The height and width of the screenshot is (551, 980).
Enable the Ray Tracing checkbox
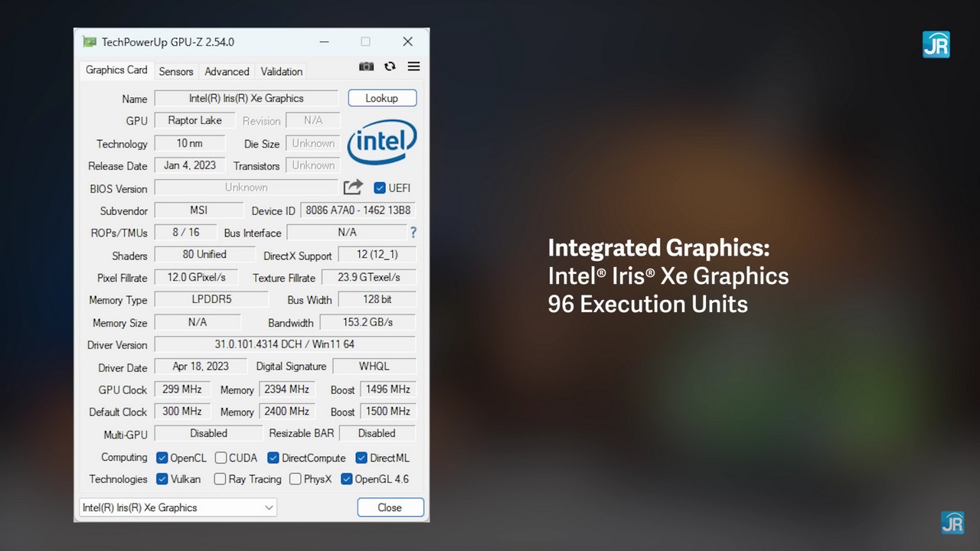pyautogui.click(x=220, y=479)
